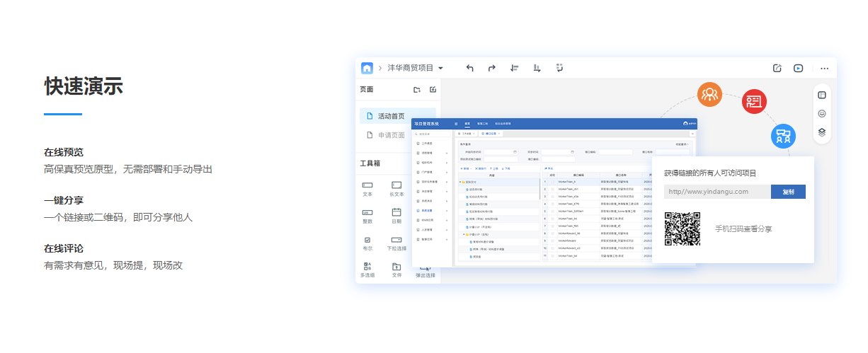Pick the 布尔 checkbox component in the toolbox
This screenshot has width=868, height=353.
367,243
